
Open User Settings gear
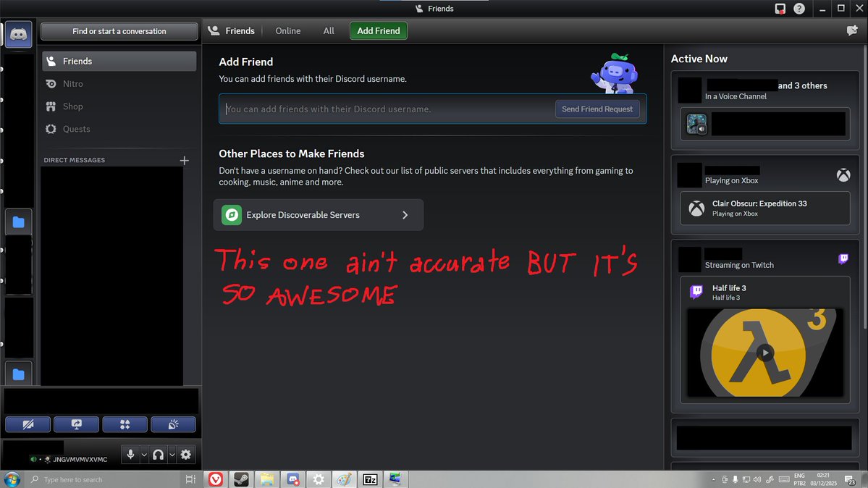tap(186, 455)
